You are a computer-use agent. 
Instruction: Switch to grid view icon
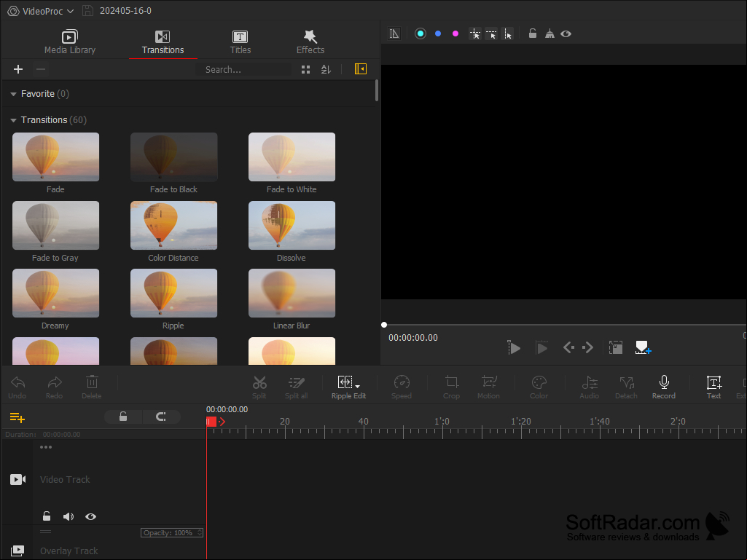pyautogui.click(x=306, y=69)
